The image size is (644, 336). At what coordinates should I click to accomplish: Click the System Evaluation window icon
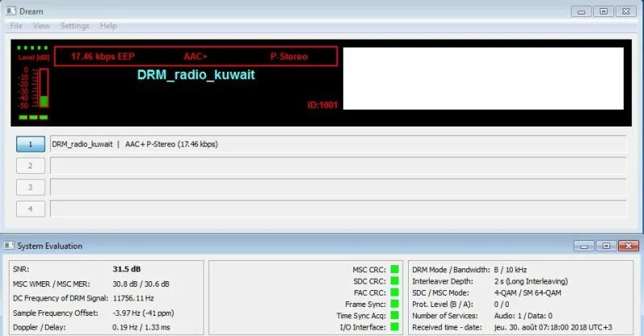pos(9,246)
